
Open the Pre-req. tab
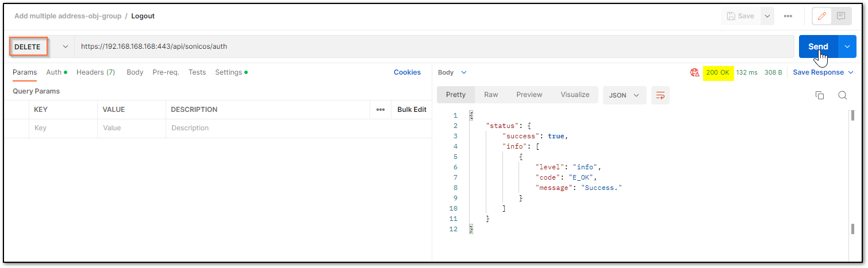(166, 72)
